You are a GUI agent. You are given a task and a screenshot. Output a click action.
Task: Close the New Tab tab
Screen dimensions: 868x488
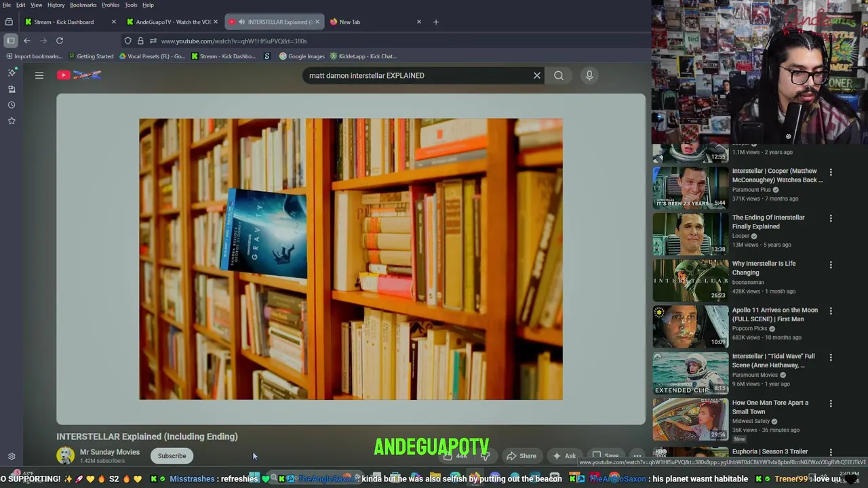coord(418,22)
